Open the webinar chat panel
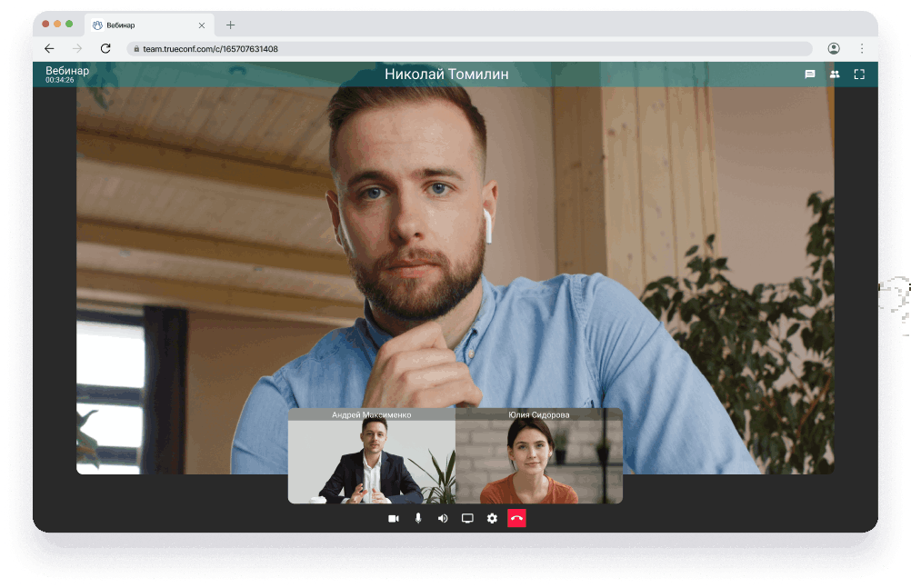The height and width of the screenshot is (588, 911). coord(809,75)
